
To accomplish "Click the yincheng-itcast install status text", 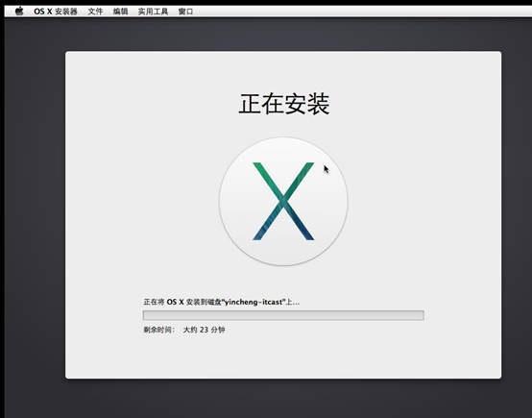I will pos(222,302).
